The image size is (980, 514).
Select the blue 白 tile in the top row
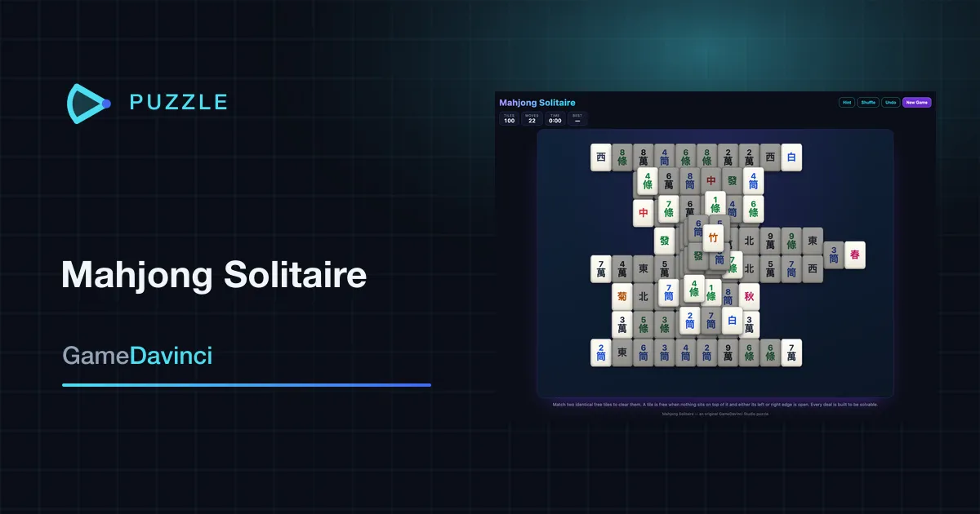pos(791,157)
